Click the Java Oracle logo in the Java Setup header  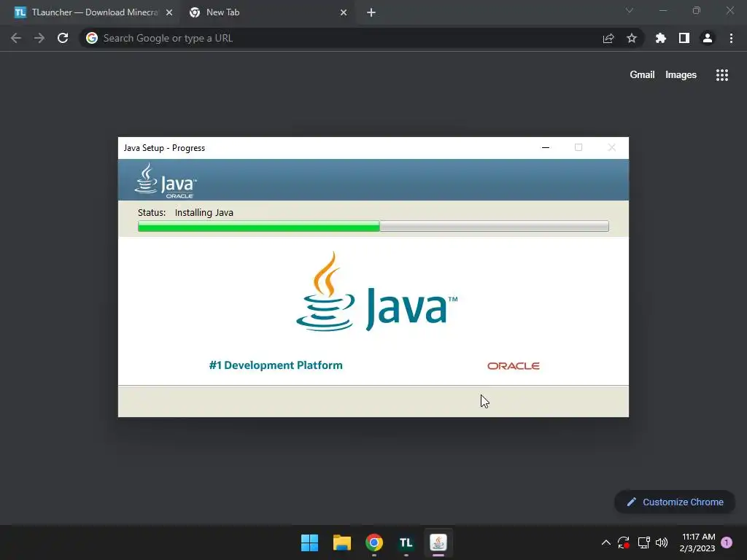[166, 181]
